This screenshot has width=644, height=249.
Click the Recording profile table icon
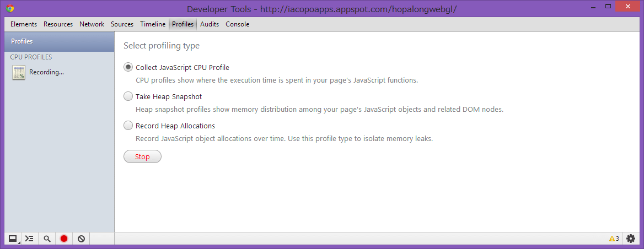pyautogui.click(x=19, y=73)
